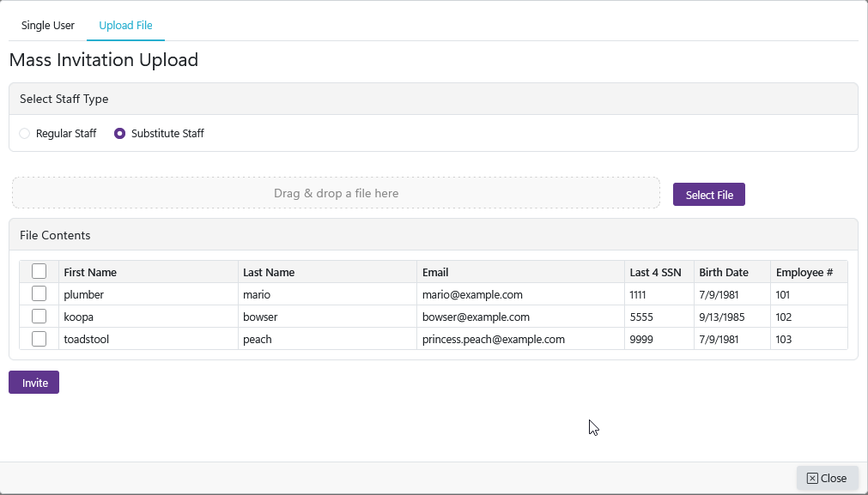Tick the checkbox for toadstool peach row
The height and width of the screenshot is (495, 868).
[39, 339]
